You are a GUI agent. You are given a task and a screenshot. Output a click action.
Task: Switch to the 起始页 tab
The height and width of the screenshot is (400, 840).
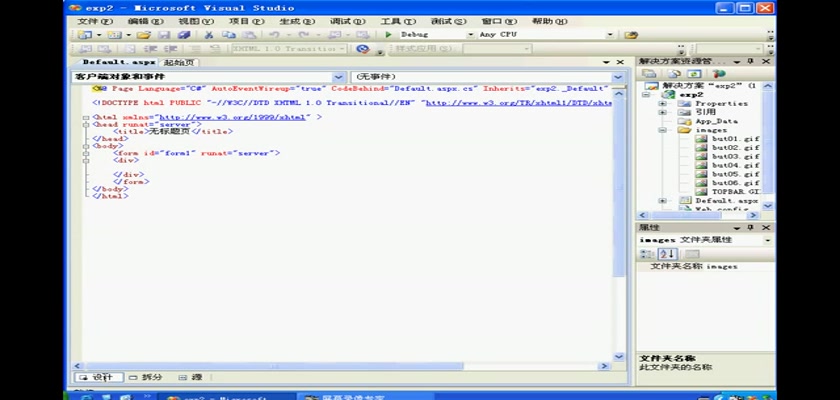(x=179, y=62)
